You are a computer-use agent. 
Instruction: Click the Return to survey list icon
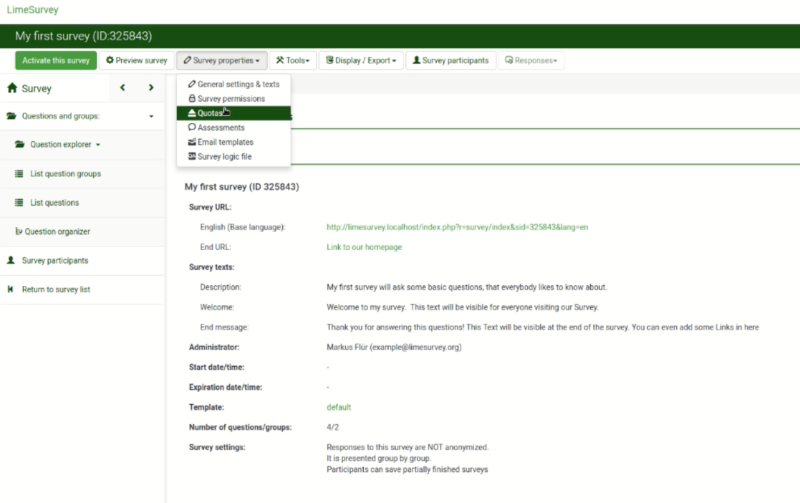point(10,289)
